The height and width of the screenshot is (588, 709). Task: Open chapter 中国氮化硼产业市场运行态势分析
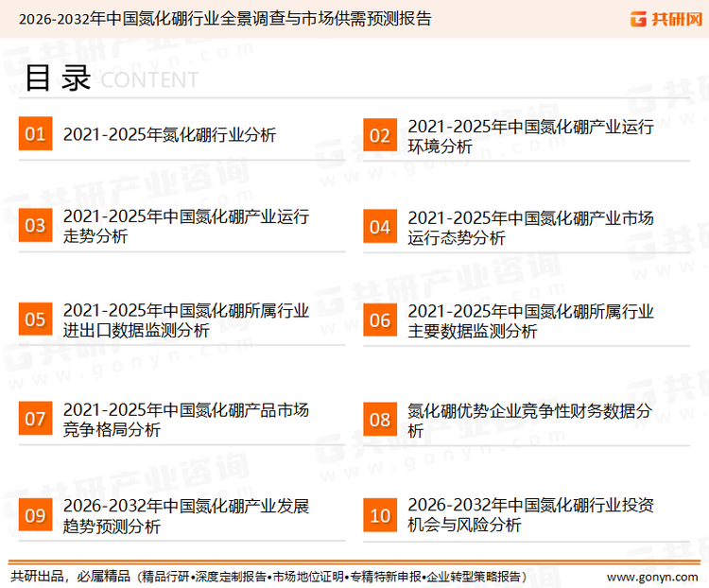530,228
